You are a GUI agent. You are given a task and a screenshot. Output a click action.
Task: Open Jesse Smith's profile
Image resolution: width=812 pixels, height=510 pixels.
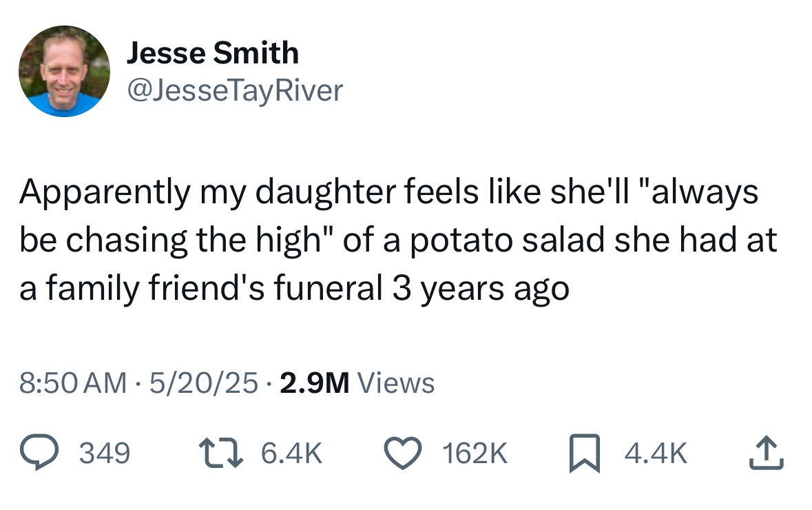tap(214, 51)
